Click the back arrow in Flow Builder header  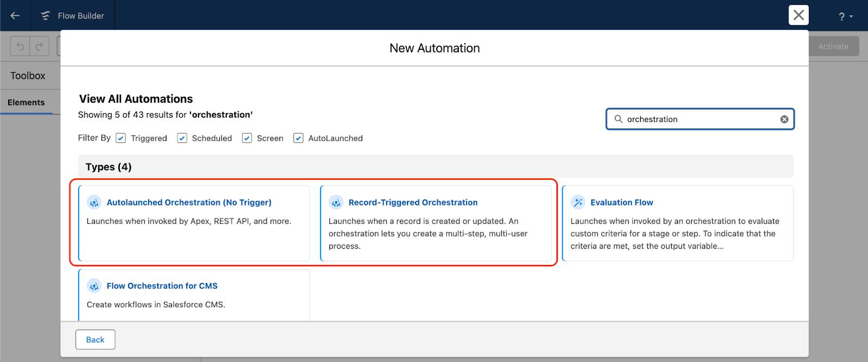click(15, 15)
